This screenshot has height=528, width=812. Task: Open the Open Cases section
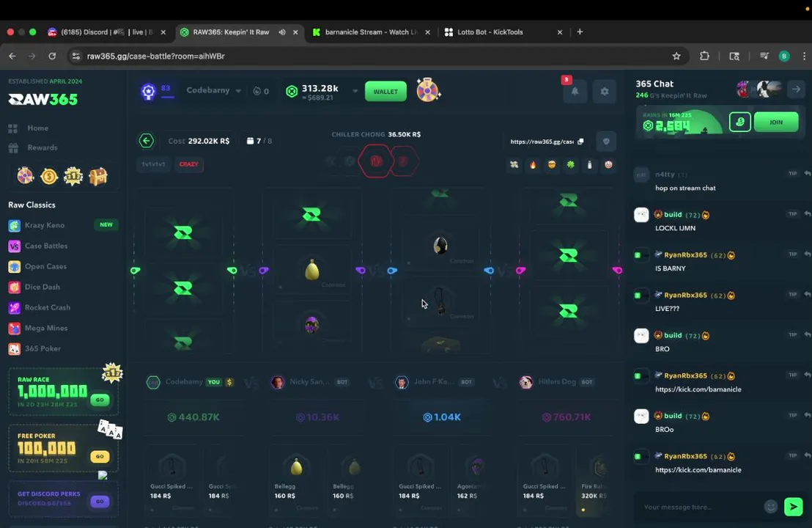coord(45,266)
